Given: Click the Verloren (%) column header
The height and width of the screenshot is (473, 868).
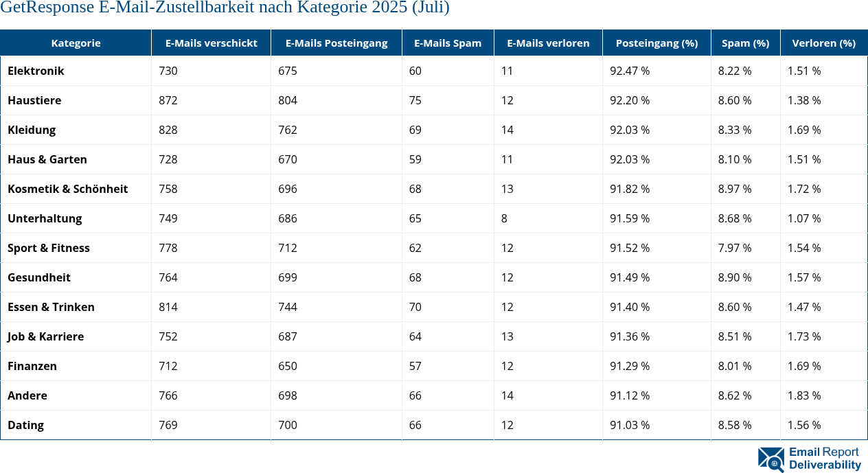Looking at the screenshot, I should [824, 43].
